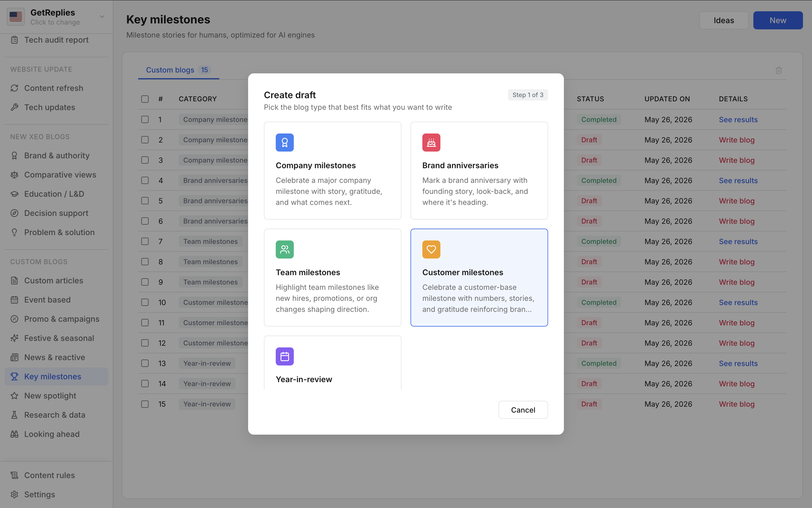The image size is (812, 508).
Task: Click the STATUS column header
Action: tap(590, 99)
